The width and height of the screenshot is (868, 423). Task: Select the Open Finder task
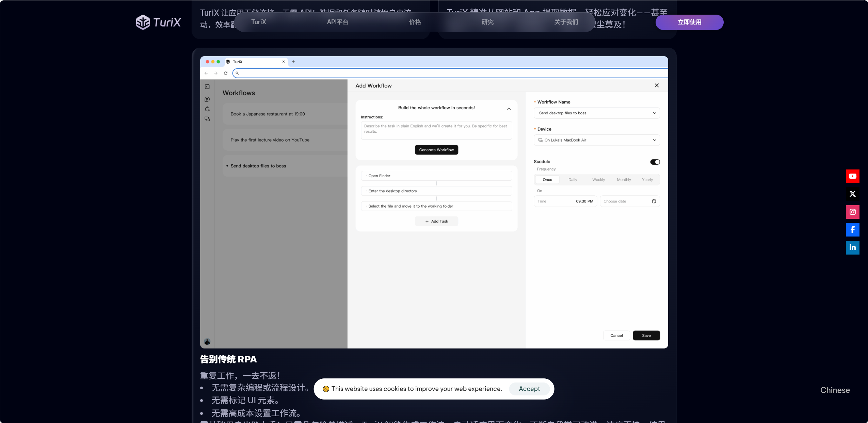click(436, 176)
